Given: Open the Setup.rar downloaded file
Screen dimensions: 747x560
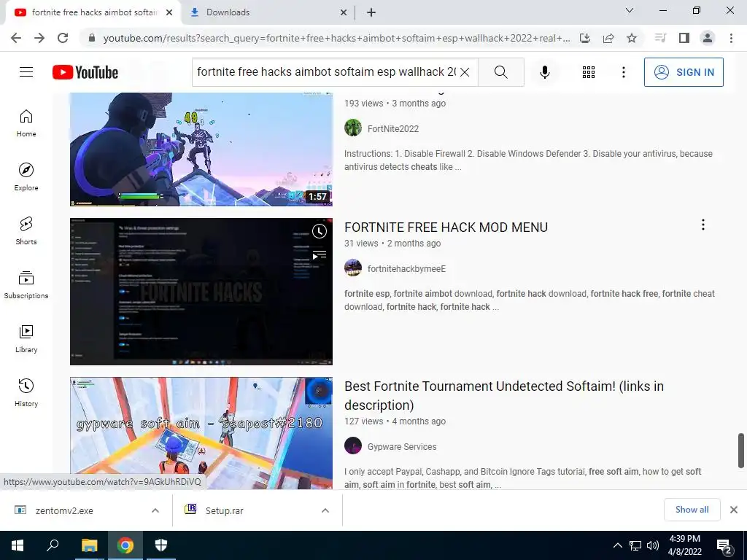Looking at the screenshot, I should [x=225, y=510].
